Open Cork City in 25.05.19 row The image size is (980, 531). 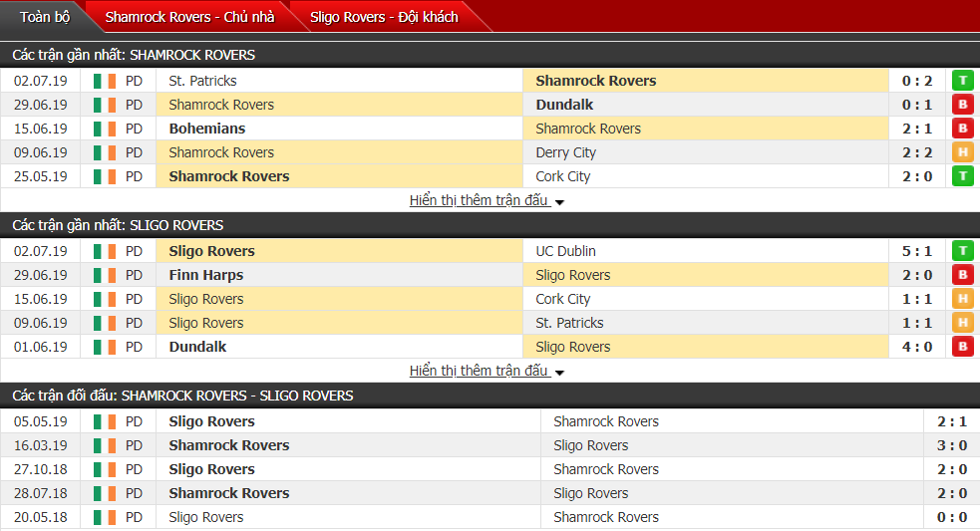[562, 176]
